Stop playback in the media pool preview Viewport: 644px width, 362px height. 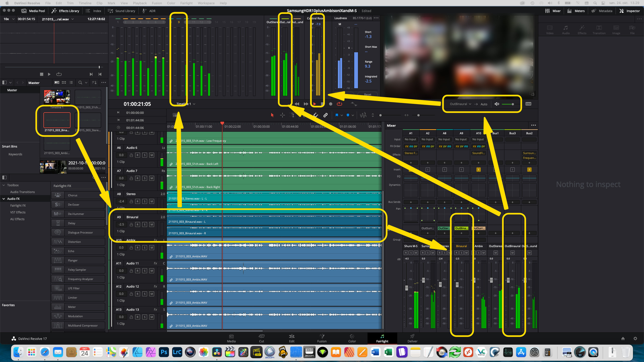point(42,74)
